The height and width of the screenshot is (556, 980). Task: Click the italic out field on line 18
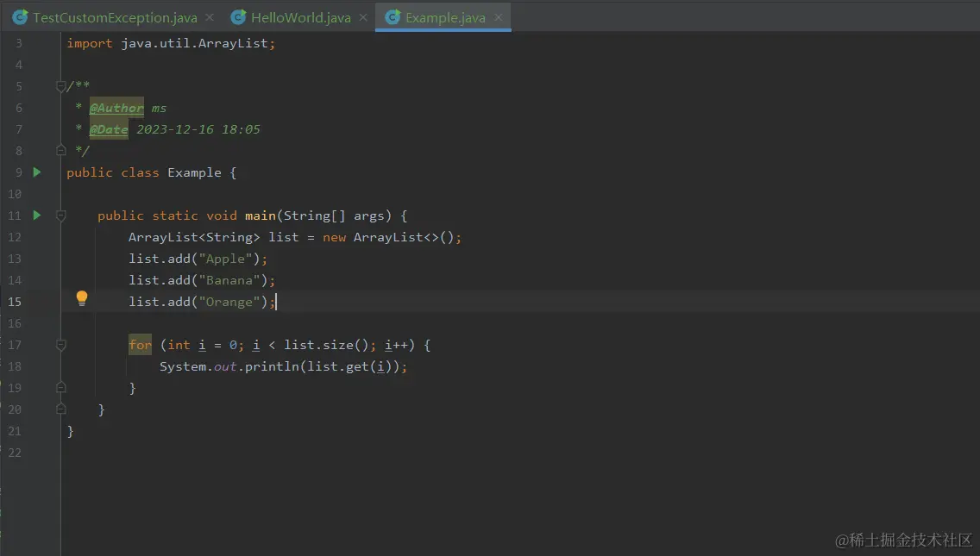[x=225, y=366]
